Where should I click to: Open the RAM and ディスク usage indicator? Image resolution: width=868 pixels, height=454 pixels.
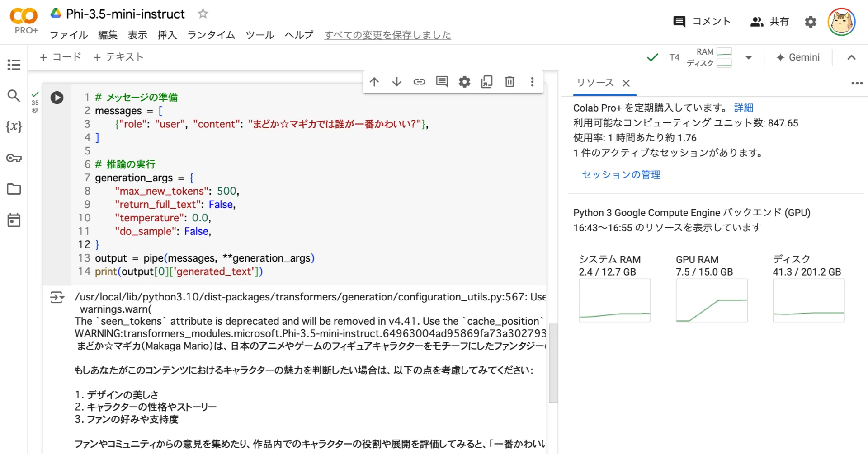point(709,57)
